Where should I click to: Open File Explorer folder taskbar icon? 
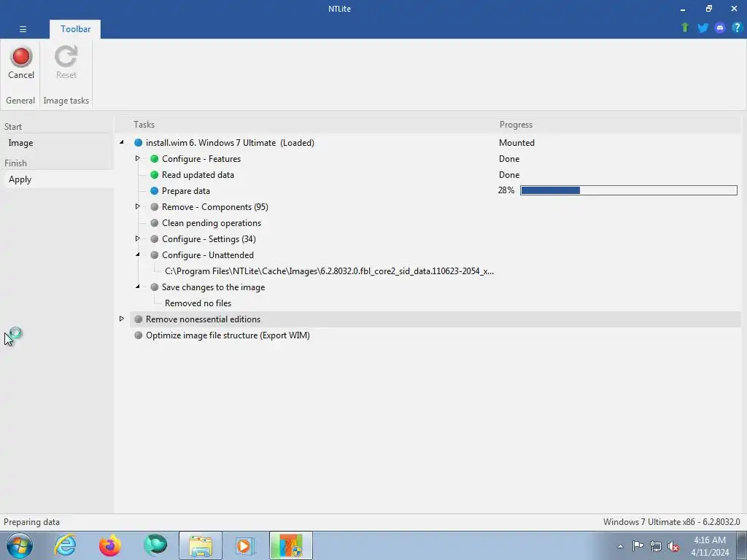coord(201,545)
